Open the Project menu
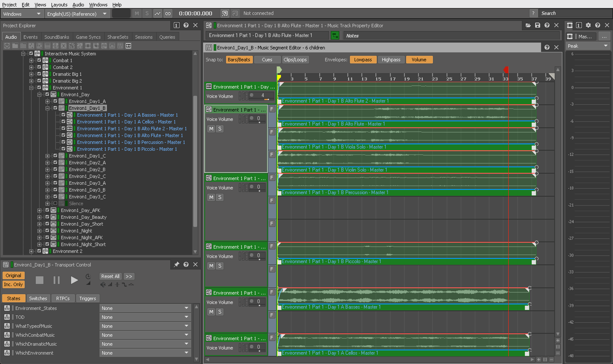Viewport: 613px width, 364px height. (x=9, y=4)
